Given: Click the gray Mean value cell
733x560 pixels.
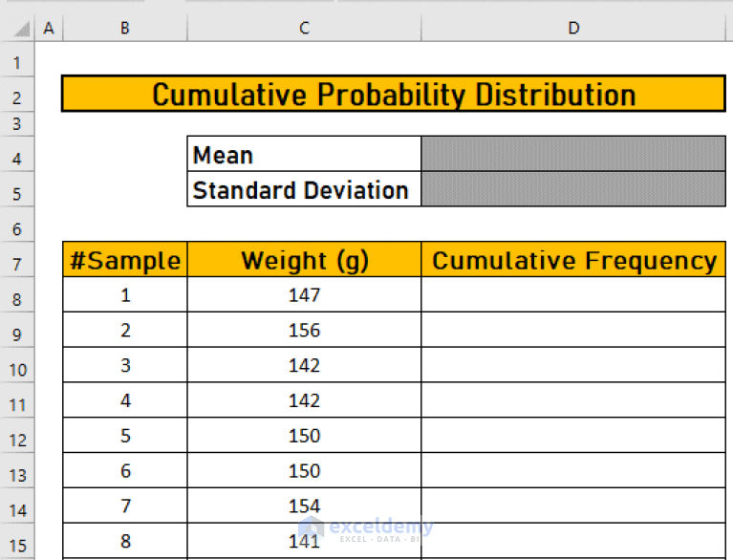Looking at the screenshot, I should (573, 154).
